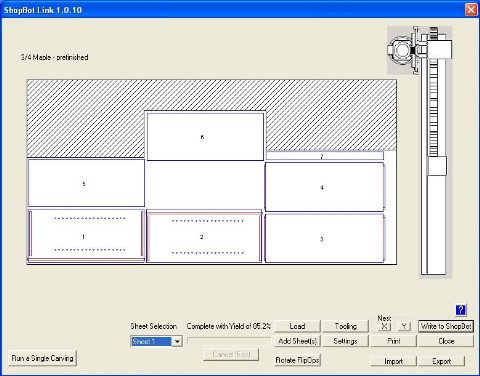The width and height of the screenshot is (480, 376).
Task: Click the yield completion status text
Action: pyautogui.click(x=229, y=326)
